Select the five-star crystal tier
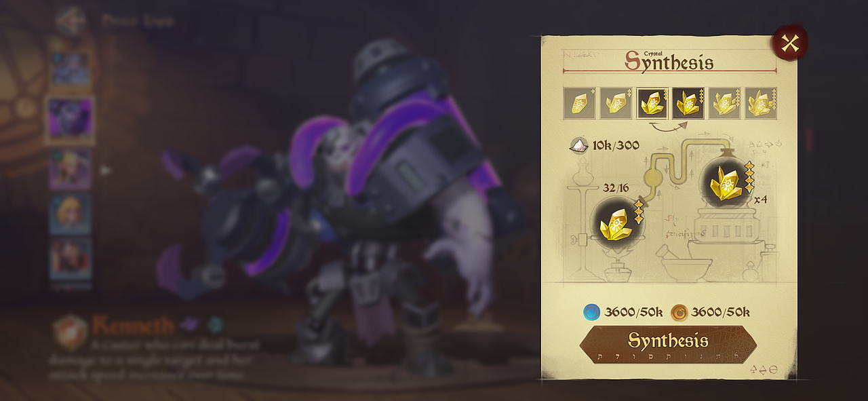 (x=724, y=103)
